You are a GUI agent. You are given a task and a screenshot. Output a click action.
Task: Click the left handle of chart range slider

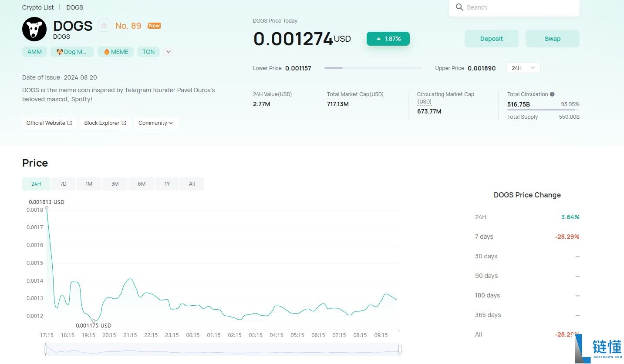click(x=45, y=349)
